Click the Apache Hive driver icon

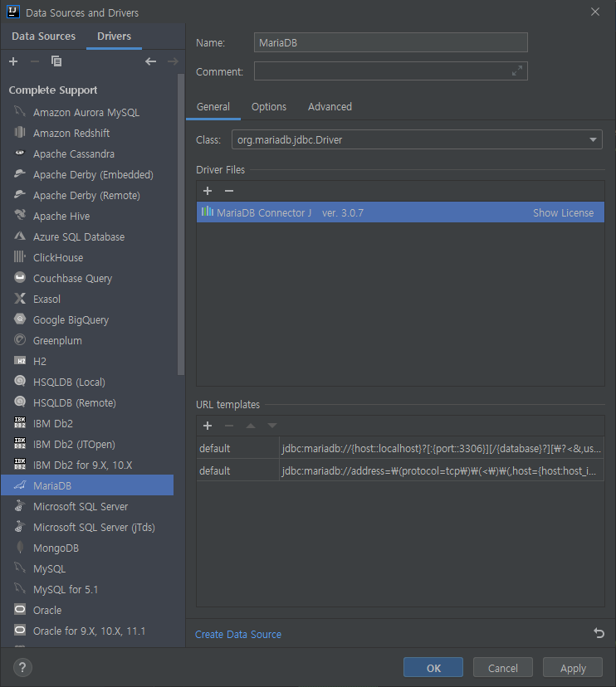tap(20, 215)
